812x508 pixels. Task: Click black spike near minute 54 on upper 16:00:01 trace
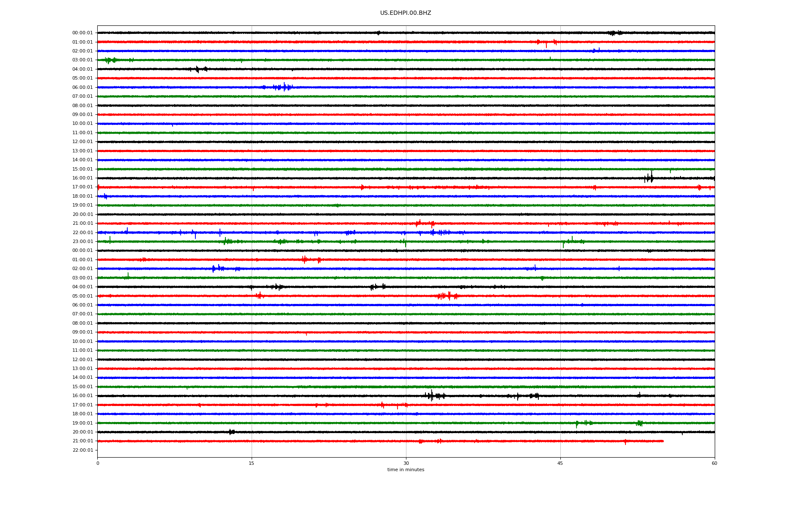[x=651, y=178]
